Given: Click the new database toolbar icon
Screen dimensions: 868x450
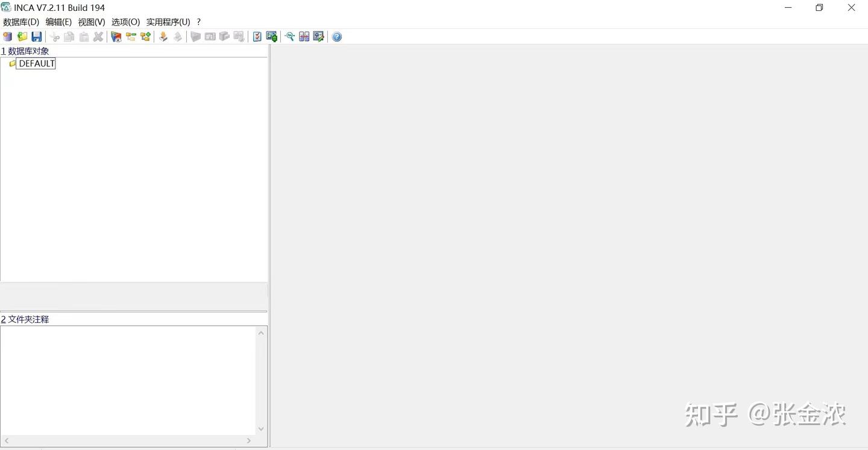Looking at the screenshot, I should (8, 37).
